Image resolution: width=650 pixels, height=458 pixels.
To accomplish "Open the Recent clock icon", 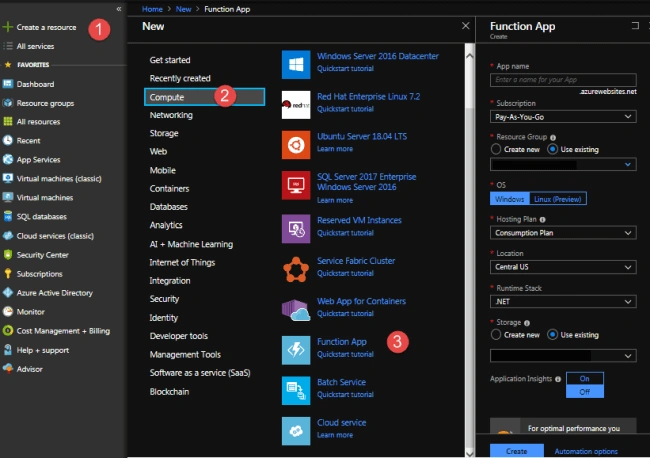I will tap(7, 141).
